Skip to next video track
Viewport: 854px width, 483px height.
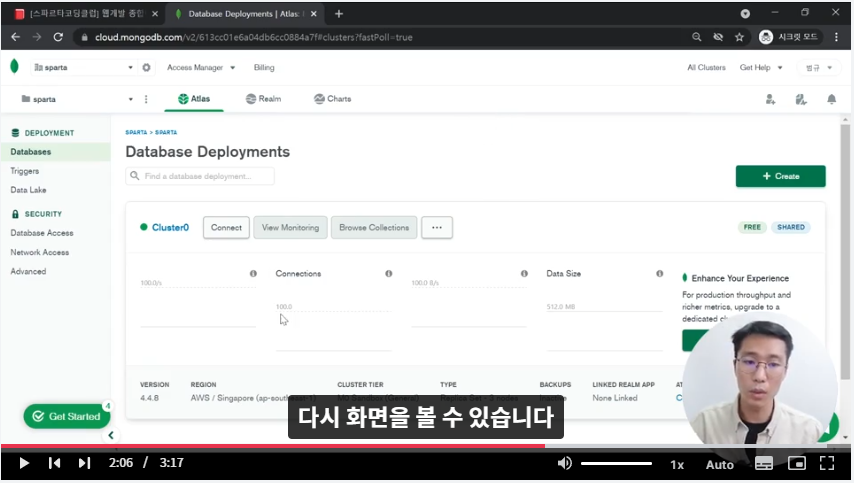pos(84,463)
